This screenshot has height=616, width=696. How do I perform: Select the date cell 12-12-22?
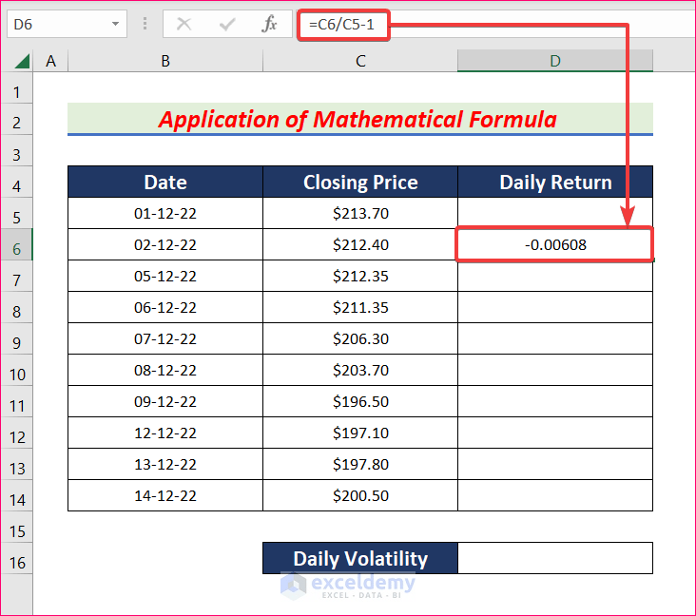pyautogui.click(x=165, y=433)
